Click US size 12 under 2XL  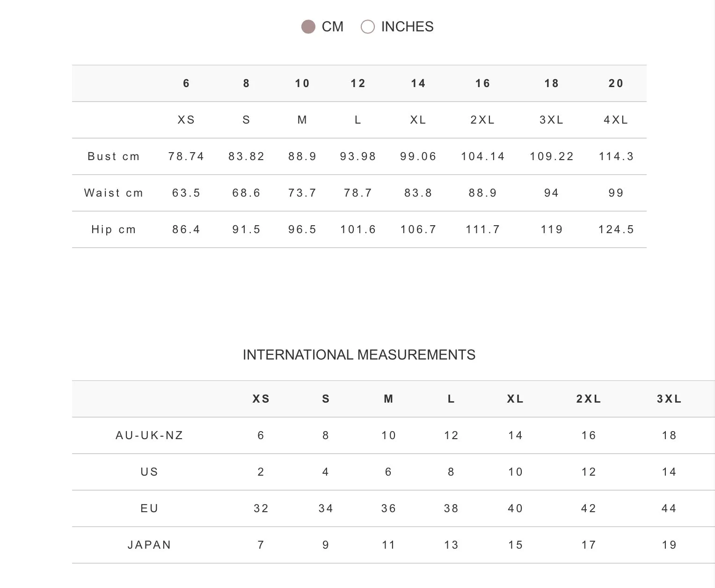tap(589, 472)
